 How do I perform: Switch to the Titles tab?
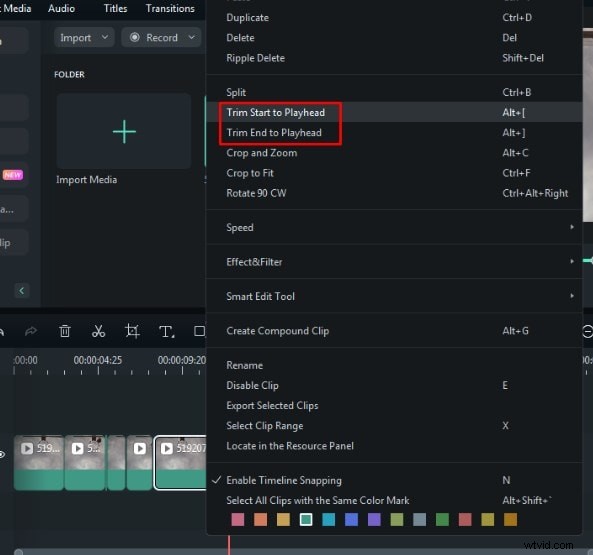click(115, 8)
